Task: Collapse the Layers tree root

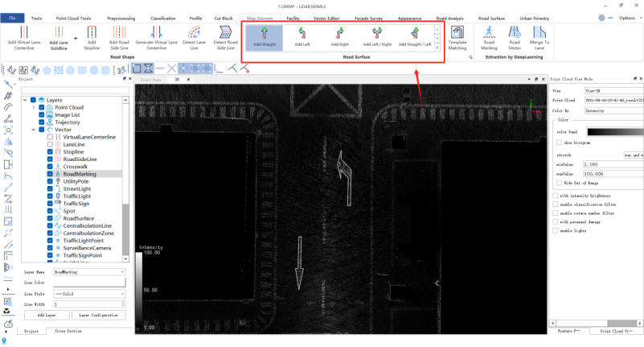Action: (x=26, y=100)
